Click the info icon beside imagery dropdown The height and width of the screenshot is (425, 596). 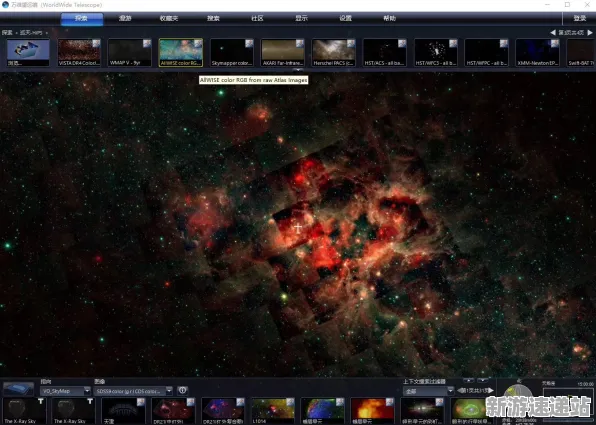click(x=182, y=390)
